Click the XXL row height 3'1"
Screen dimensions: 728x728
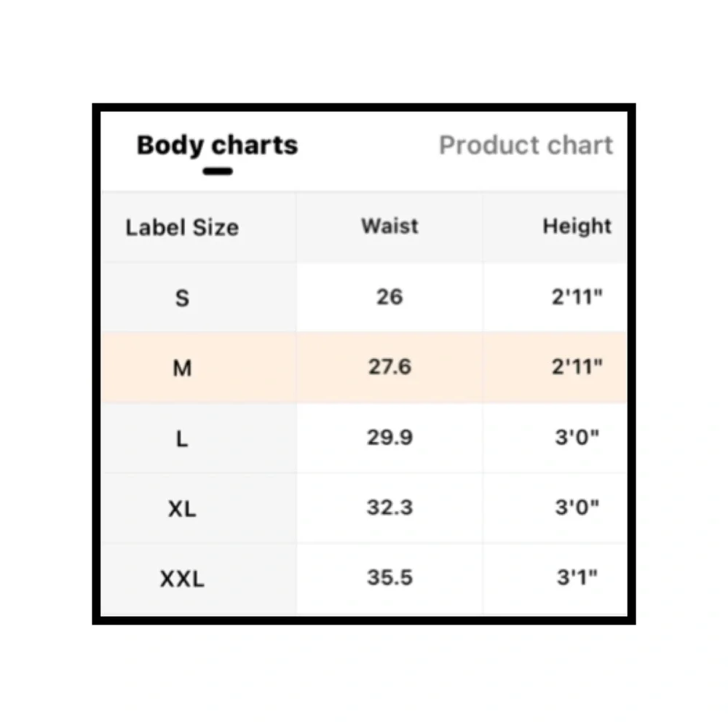tap(577, 577)
